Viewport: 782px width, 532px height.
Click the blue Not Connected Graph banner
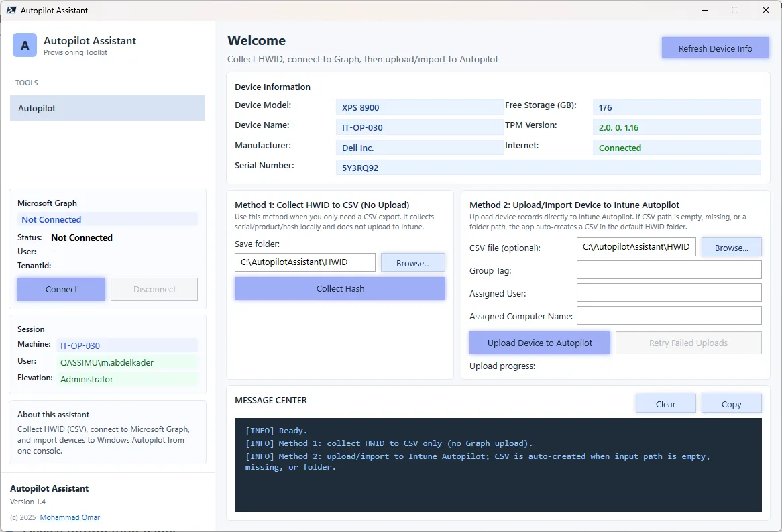point(108,219)
